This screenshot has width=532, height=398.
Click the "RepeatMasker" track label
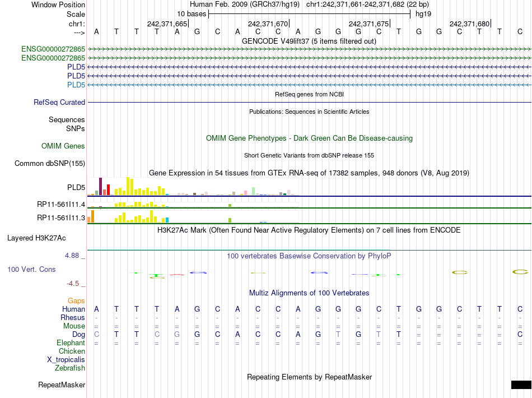pyautogui.click(x=62, y=385)
